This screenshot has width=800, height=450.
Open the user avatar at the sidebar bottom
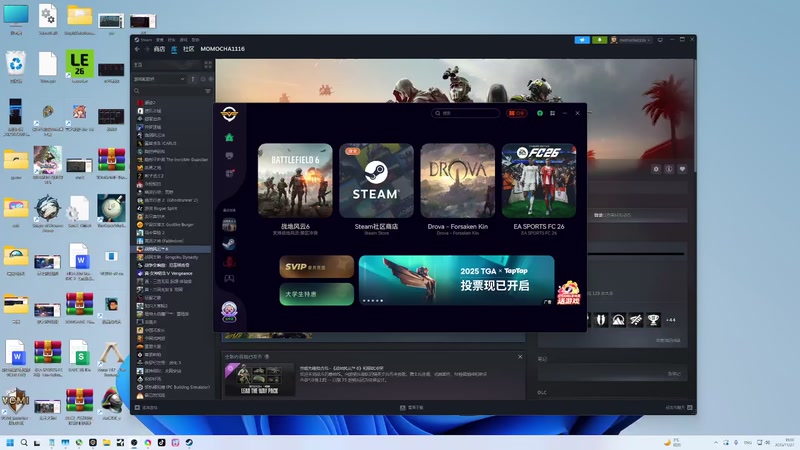tap(229, 311)
